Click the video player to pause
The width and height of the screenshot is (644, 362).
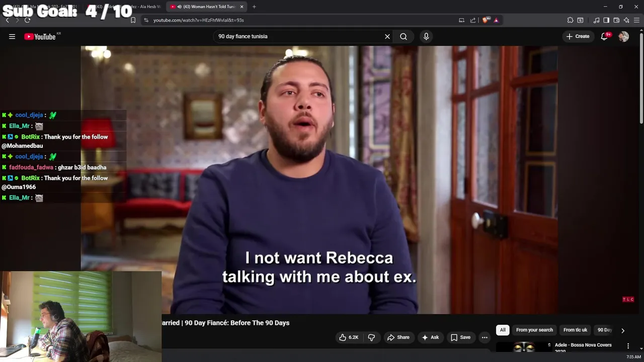pos(319,179)
